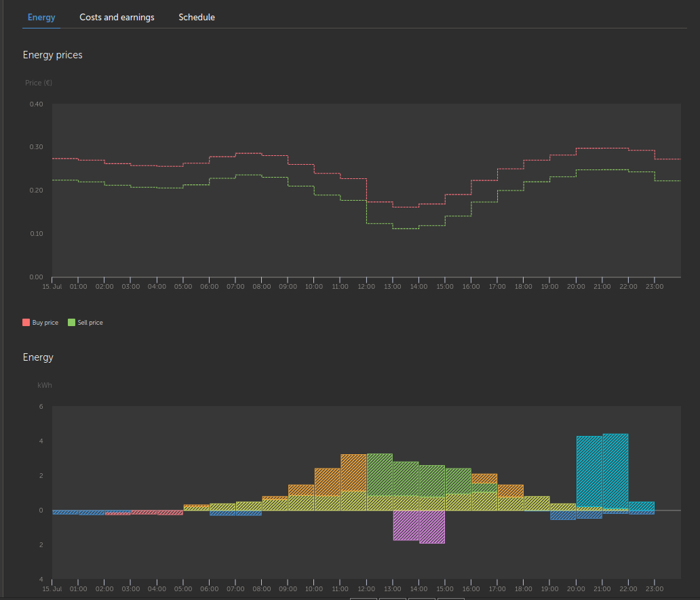Click the 12:00 label on price chart axis
This screenshot has height=600, width=700.
pyautogui.click(x=366, y=287)
